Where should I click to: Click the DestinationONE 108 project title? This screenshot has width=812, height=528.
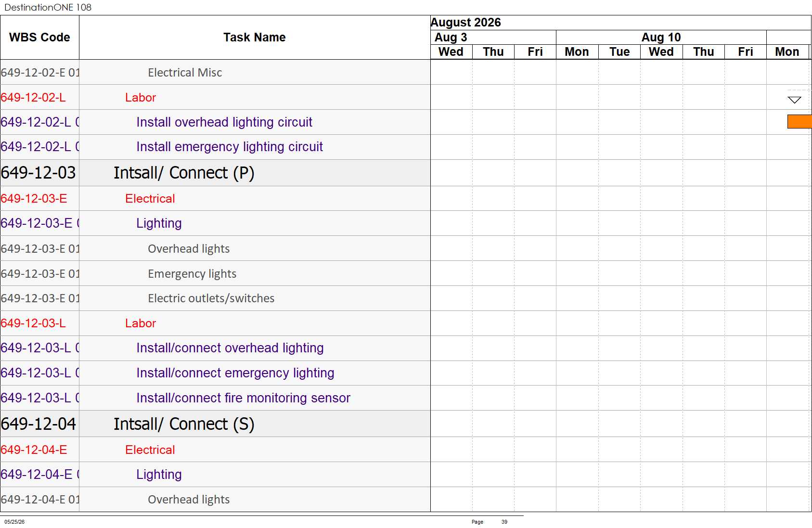(x=48, y=7)
